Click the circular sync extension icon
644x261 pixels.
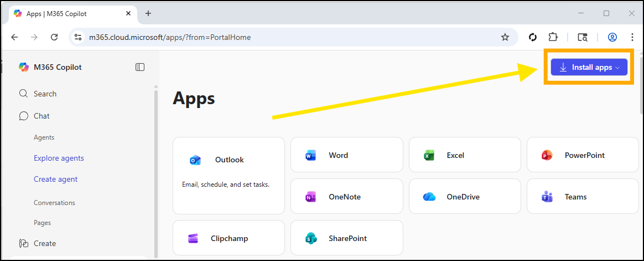click(533, 38)
